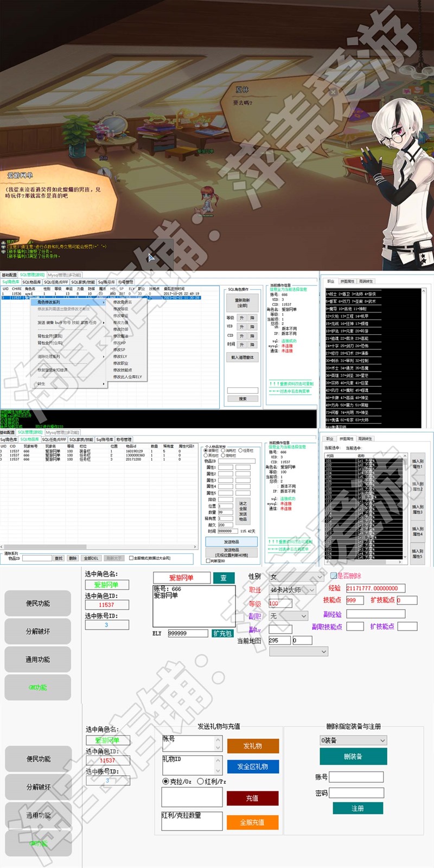
Task: Open the 0装备 equipment dropdown
Action: (353, 740)
